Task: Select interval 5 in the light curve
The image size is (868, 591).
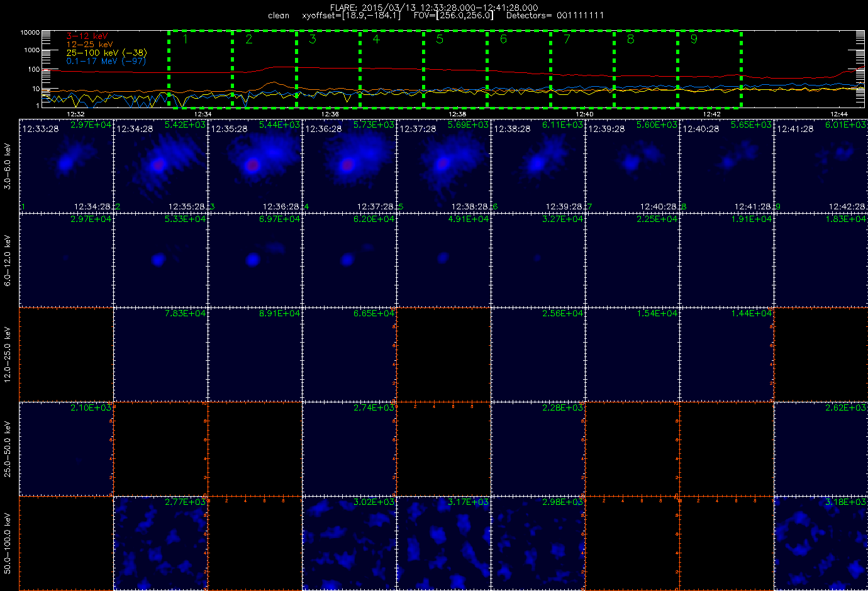Action: click(x=455, y=69)
